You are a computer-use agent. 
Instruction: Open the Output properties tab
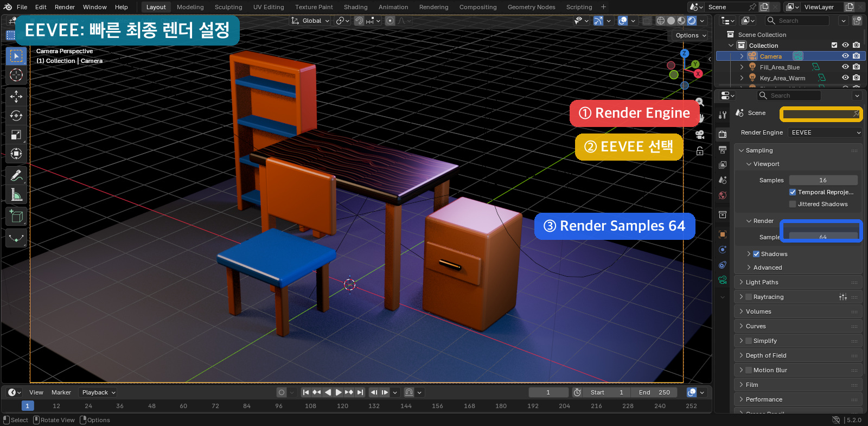(723, 149)
